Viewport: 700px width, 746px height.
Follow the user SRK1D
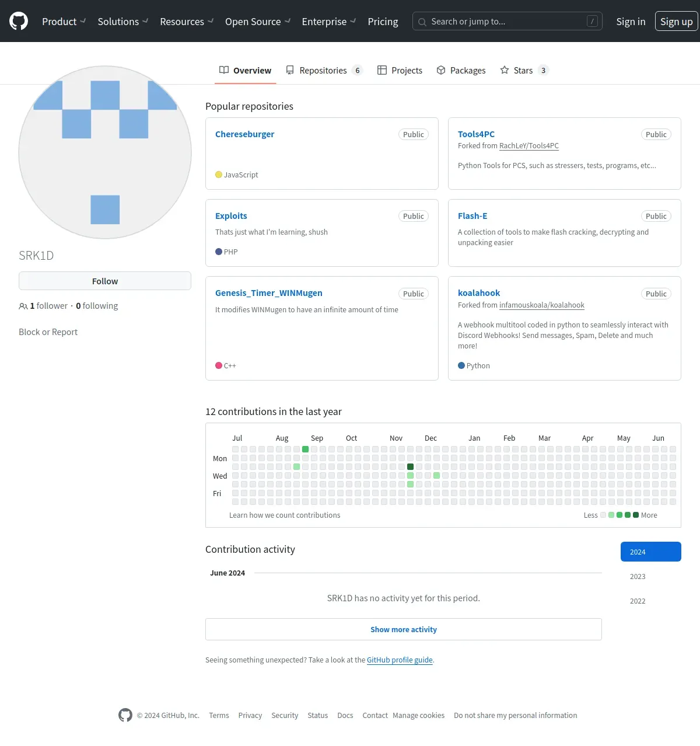click(x=105, y=281)
